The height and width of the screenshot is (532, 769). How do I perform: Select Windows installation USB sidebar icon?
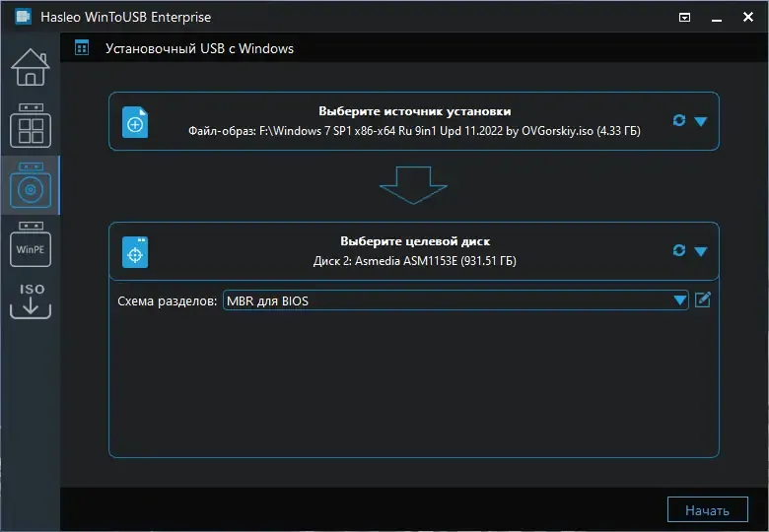point(31,185)
